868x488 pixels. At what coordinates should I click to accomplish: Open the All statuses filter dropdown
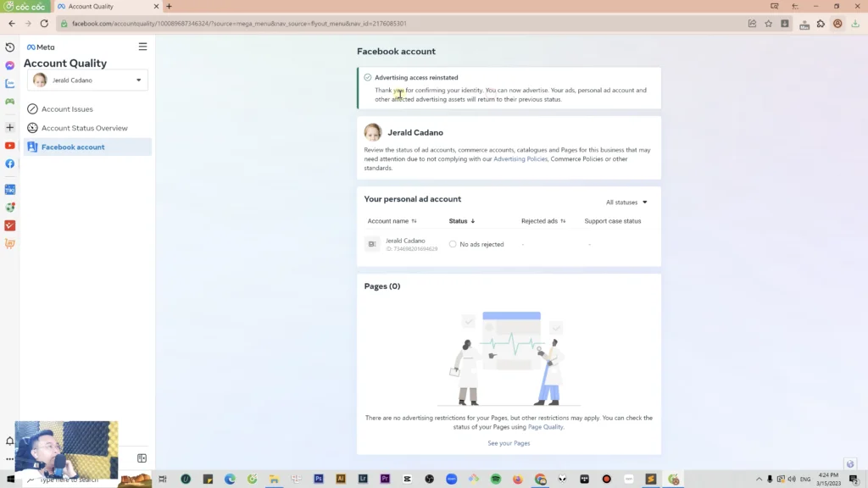626,202
